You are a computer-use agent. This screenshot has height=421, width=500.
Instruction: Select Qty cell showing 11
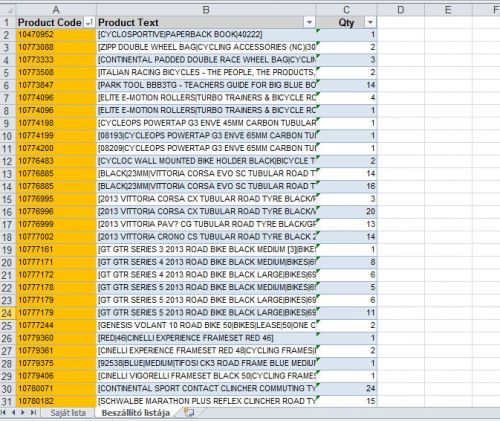347,313
